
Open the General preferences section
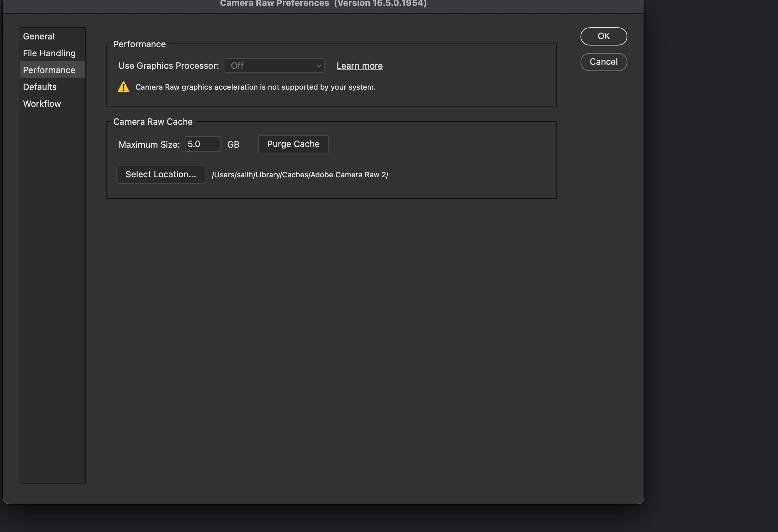click(39, 36)
